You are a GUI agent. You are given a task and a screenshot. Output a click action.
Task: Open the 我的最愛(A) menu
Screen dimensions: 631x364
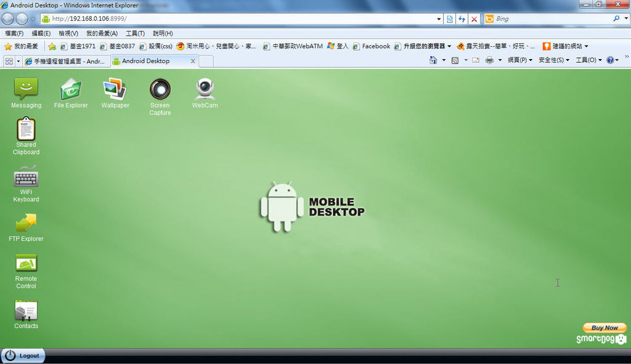(102, 33)
